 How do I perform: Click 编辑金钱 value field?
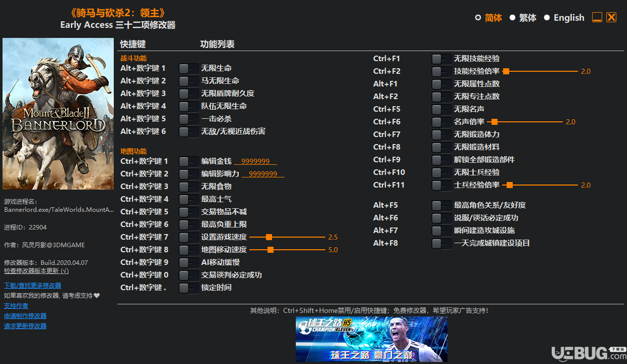[255, 161]
